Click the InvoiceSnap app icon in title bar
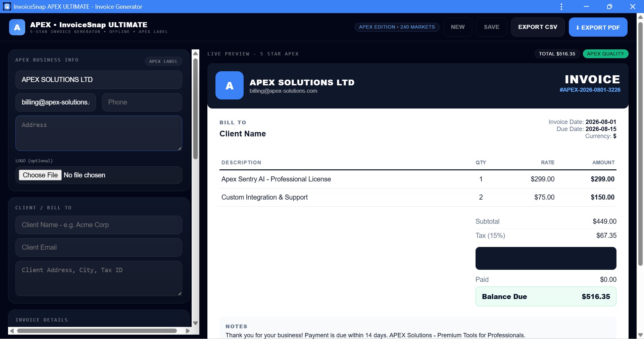Viewport: 644px width, 339px height. (7, 6)
